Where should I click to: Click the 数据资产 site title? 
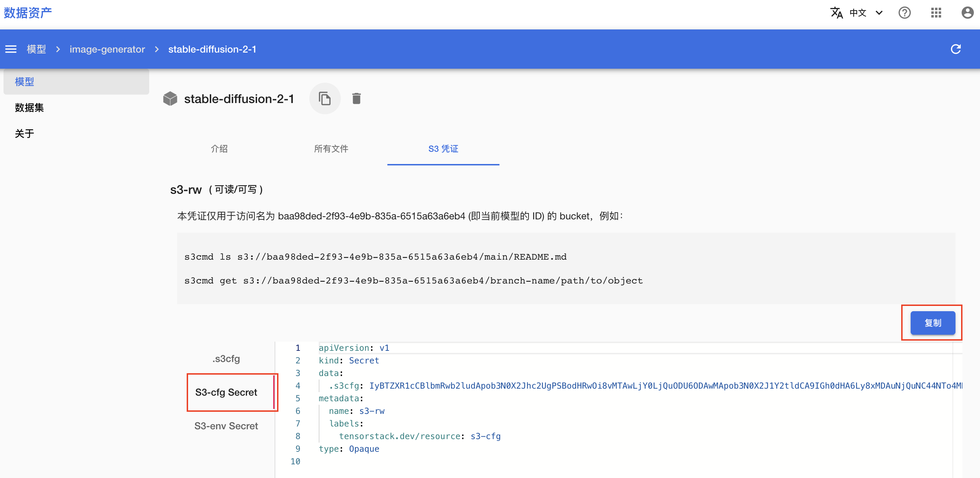click(x=27, y=13)
